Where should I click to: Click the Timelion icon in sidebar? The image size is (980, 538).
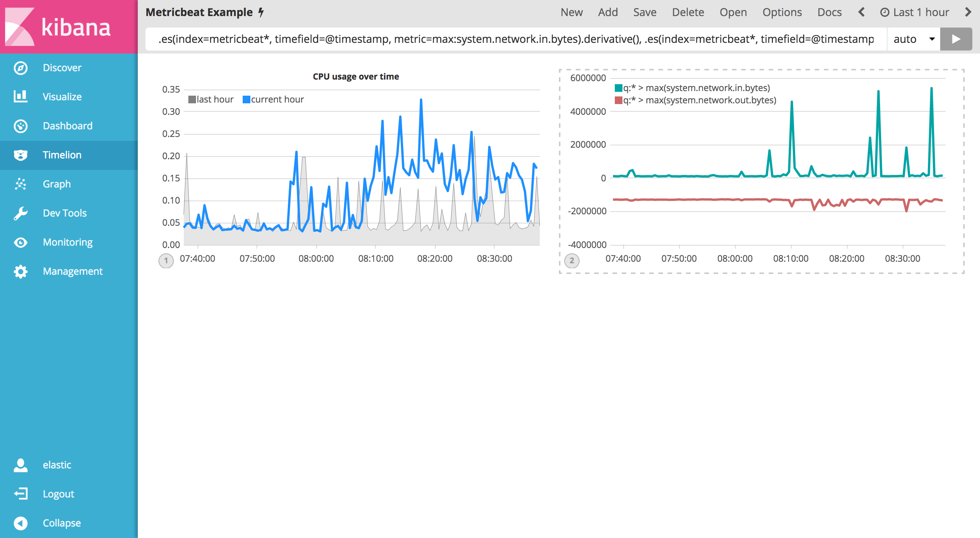[x=20, y=154]
